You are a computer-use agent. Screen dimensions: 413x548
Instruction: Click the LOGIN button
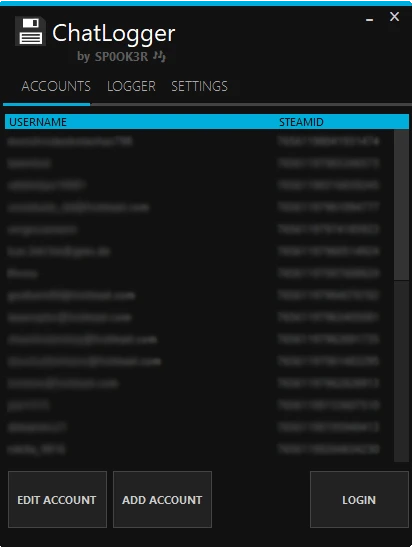(359, 499)
